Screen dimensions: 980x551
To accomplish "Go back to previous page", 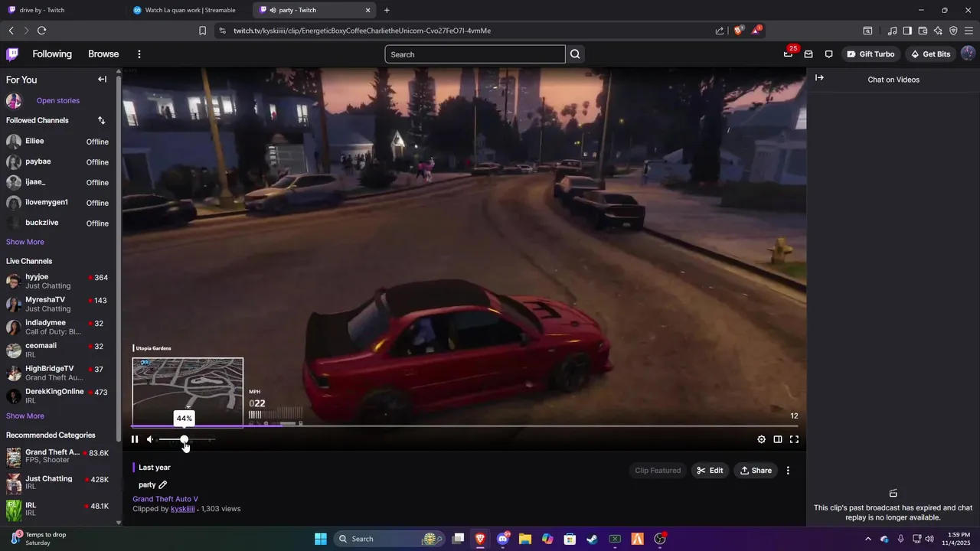I will (11, 31).
